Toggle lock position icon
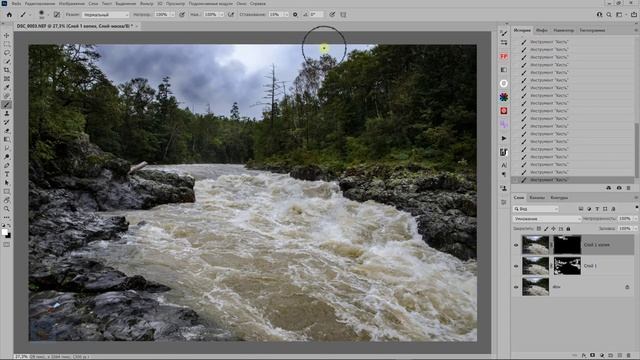Screen dimensions: 640x360 (553, 229)
